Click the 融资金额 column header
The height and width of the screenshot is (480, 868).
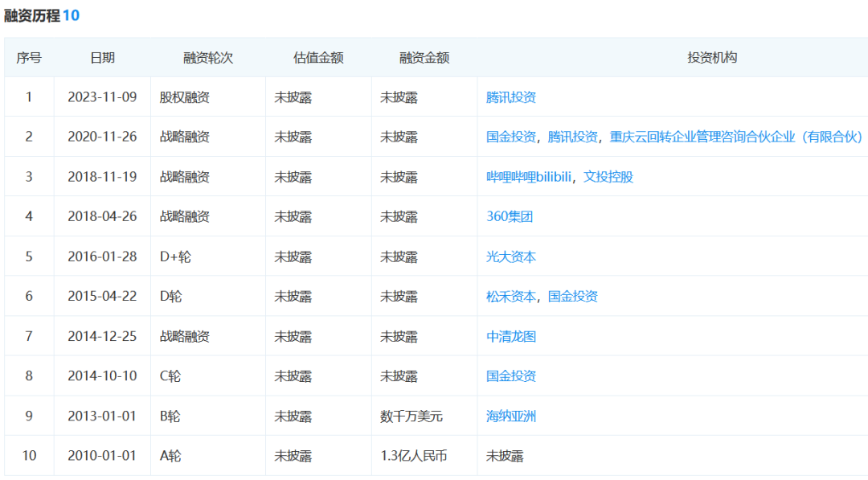[x=424, y=58]
